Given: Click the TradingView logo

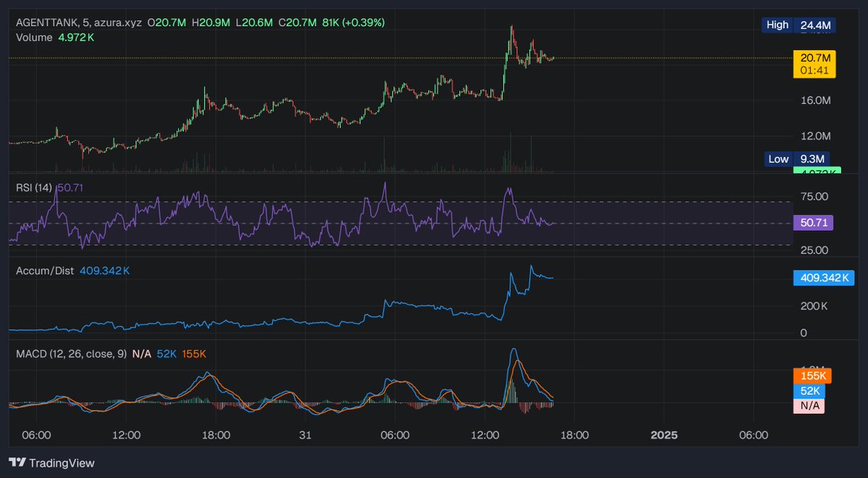Looking at the screenshot, I should 51,463.
